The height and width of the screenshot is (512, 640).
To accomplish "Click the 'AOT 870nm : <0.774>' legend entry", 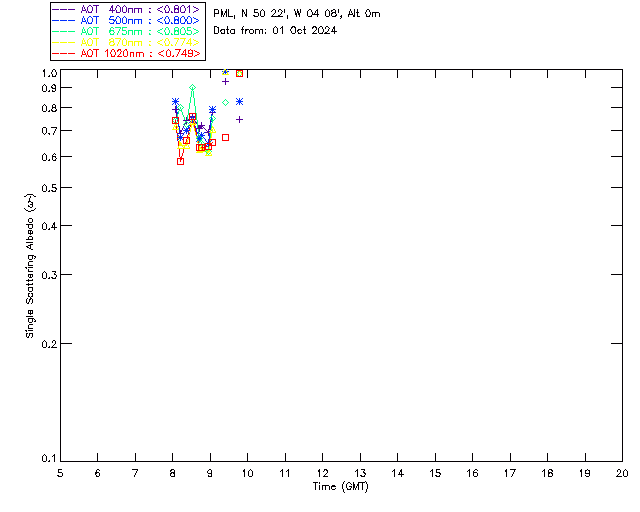I will pos(127,42).
